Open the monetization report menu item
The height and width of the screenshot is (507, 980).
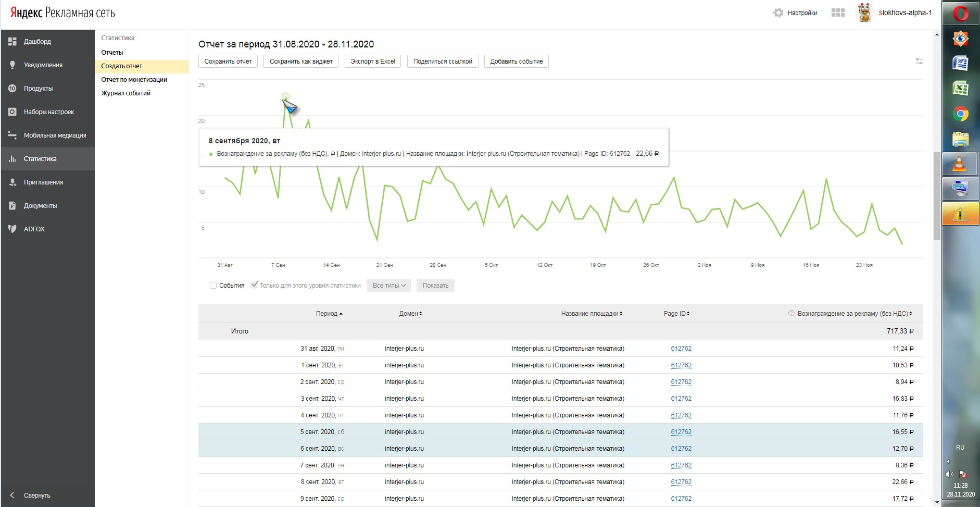(x=134, y=80)
